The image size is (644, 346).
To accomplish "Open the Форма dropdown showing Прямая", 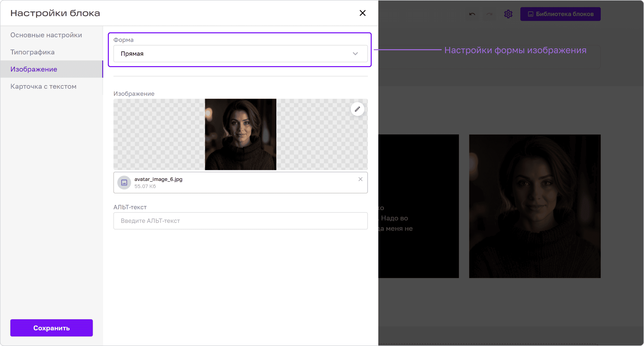I will 240,53.
